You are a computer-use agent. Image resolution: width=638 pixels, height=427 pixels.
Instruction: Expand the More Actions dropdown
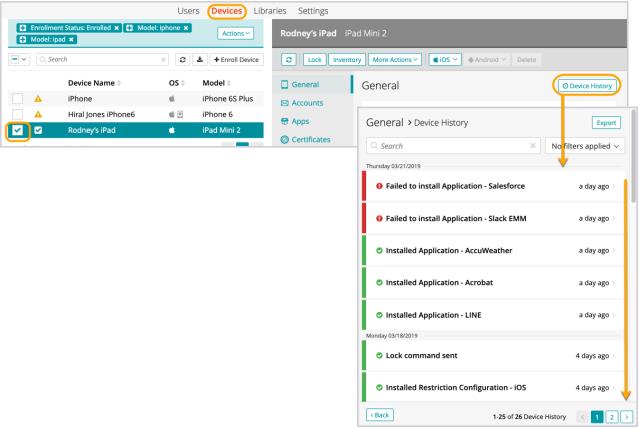397,61
